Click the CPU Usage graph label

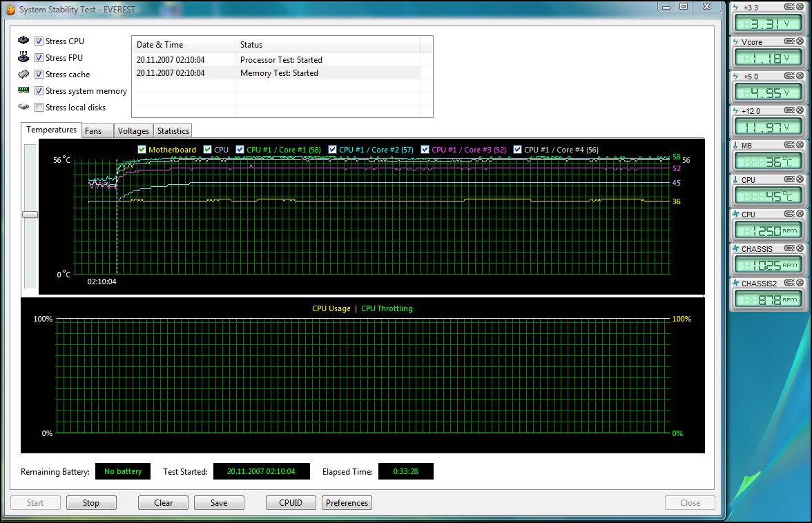(331, 308)
